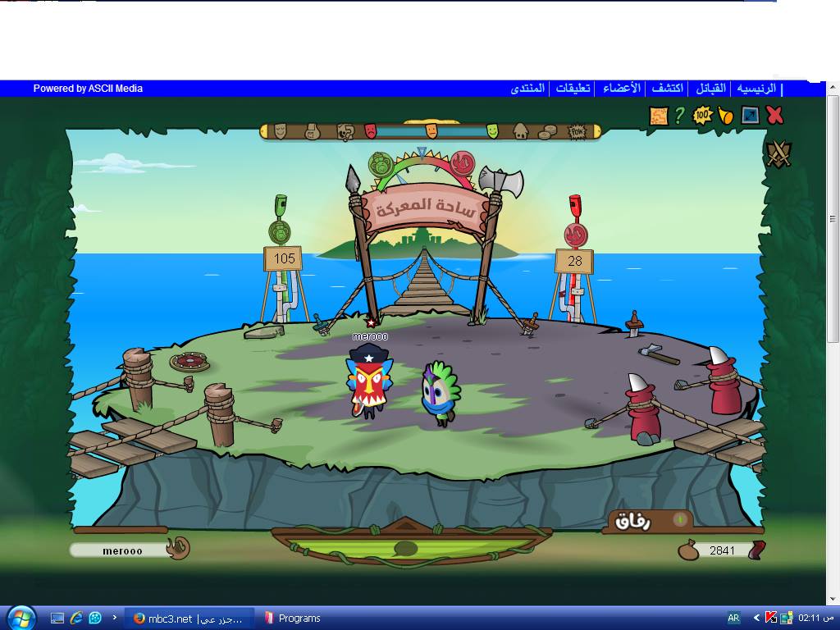Click the scrollbar down arrow
The height and width of the screenshot is (630, 840).
coord(833,598)
